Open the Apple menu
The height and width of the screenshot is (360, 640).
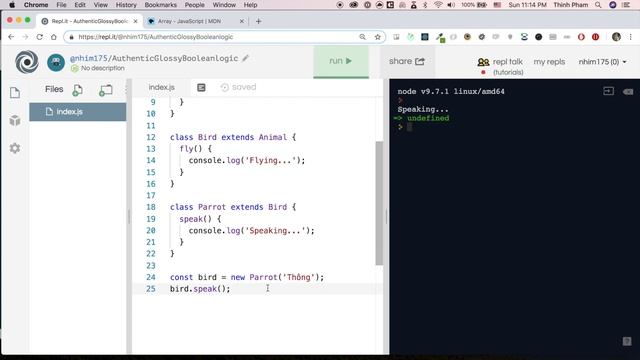pyautogui.click(x=12, y=5)
